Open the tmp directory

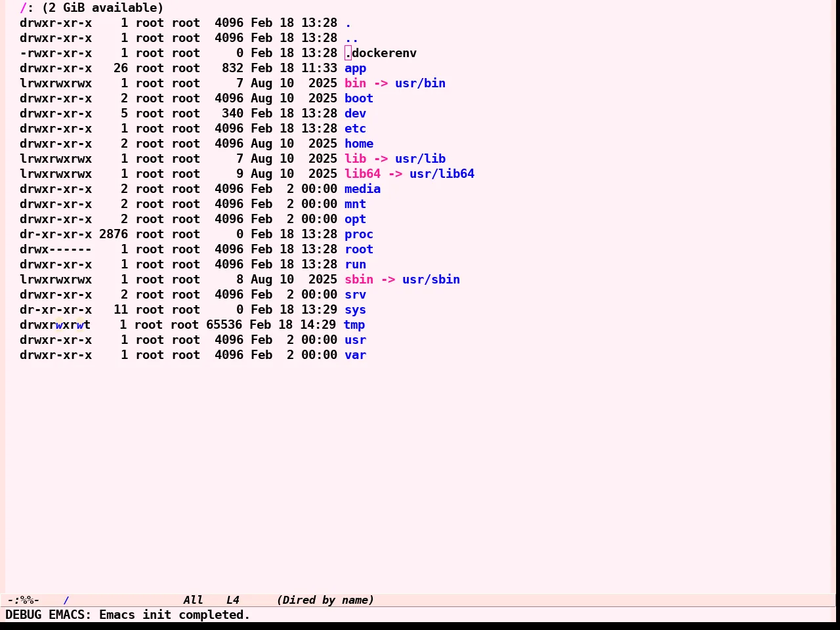[x=354, y=325]
